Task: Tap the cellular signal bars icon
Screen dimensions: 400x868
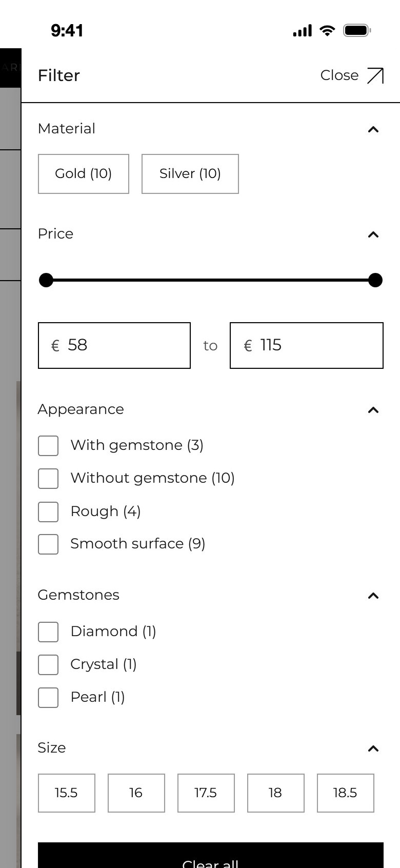Action: [303, 31]
